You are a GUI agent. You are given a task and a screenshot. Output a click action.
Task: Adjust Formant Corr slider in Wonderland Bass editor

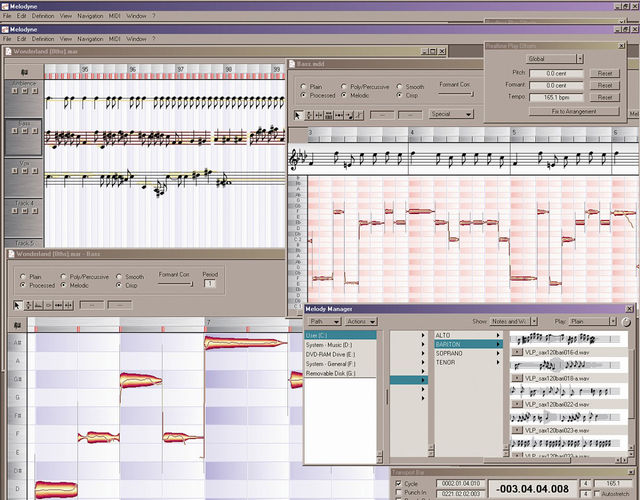[x=176, y=284]
